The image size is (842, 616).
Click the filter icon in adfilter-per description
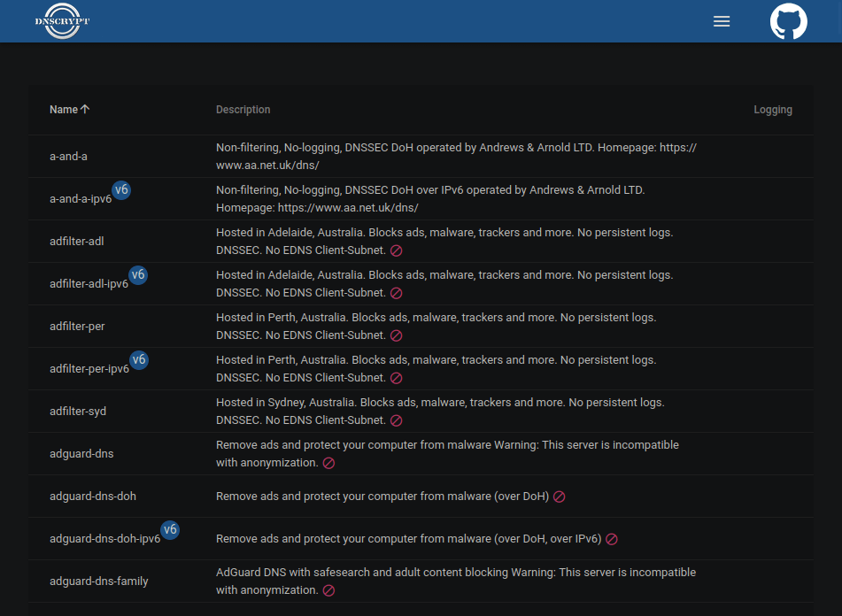tap(397, 335)
